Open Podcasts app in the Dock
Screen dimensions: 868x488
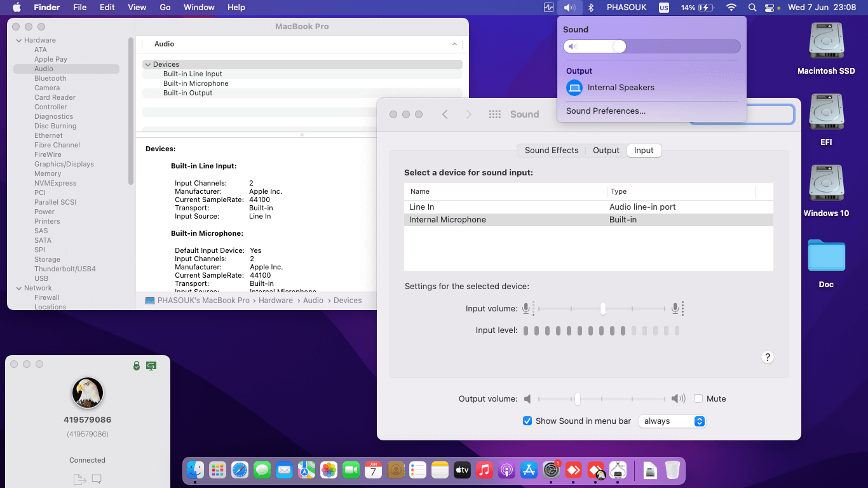(x=506, y=470)
